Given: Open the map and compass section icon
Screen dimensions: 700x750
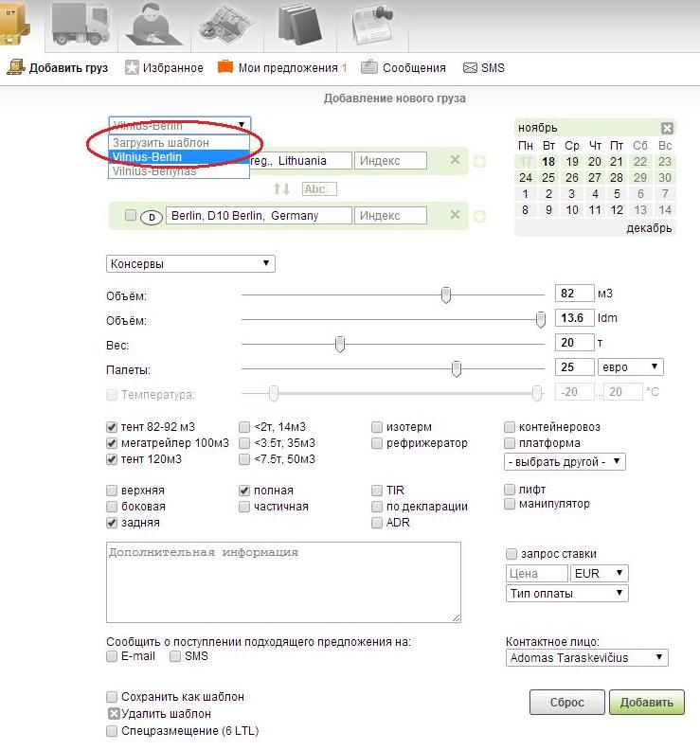Looking at the screenshot, I should point(225,25).
